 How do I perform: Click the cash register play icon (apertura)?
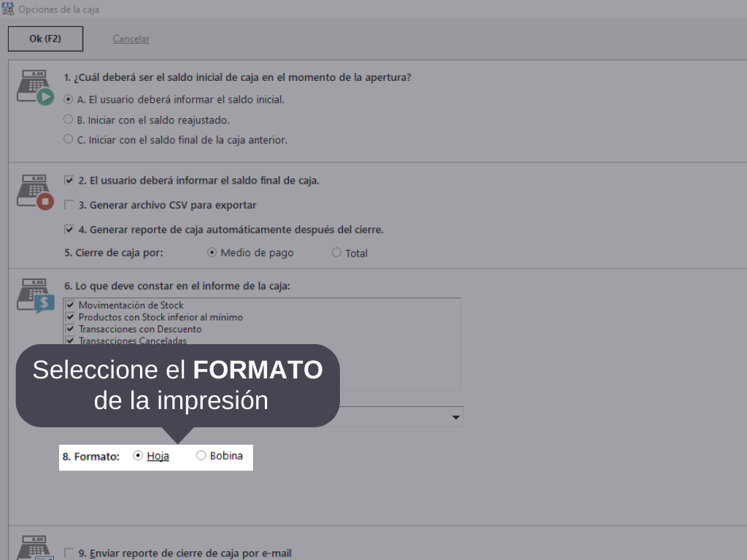[x=35, y=87]
